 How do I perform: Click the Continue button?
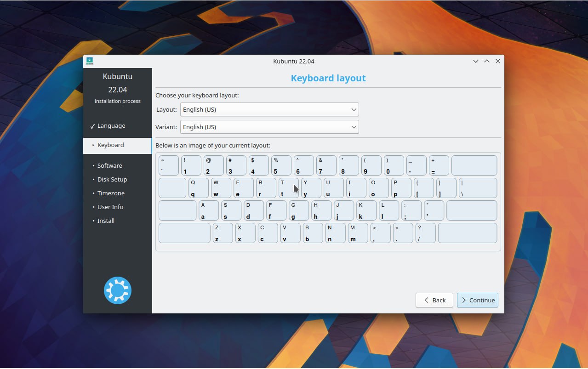[x=478, y=300]
